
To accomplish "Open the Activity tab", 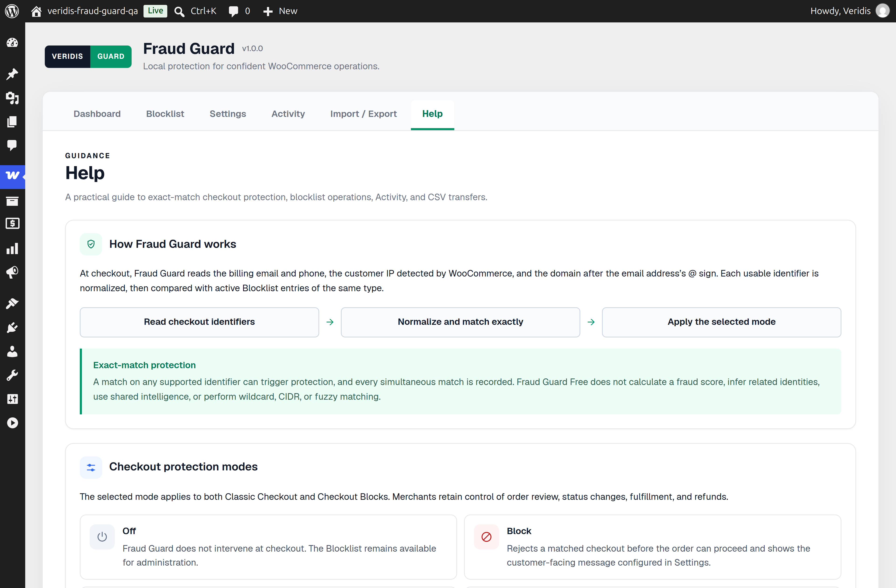I will (x=288, y=114).
